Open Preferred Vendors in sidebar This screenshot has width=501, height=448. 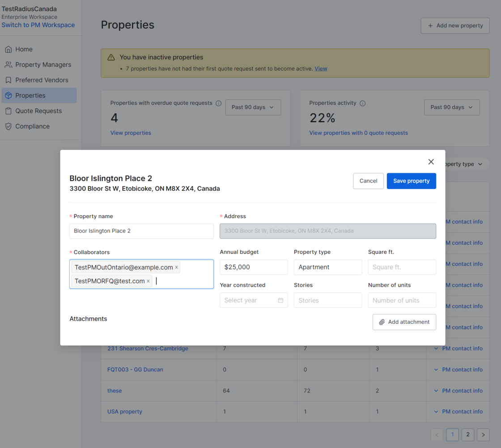pos(42,80)
